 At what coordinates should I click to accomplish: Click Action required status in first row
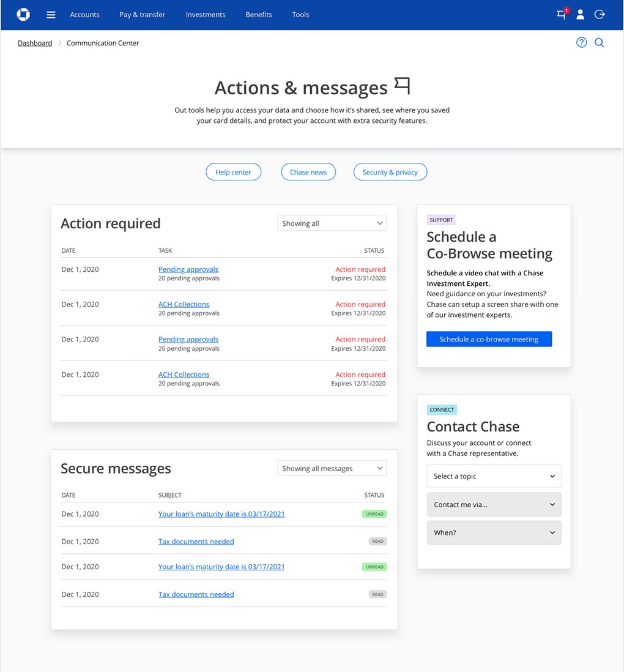pyautogui.click(x=360, y=269)
